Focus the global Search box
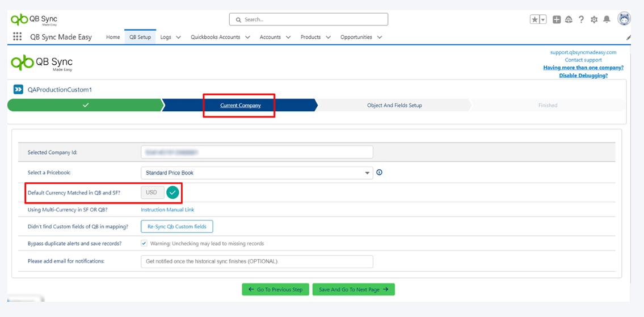The width and height of the screenshot is (644, 317). pyautogui.click(x=309, y=19)
